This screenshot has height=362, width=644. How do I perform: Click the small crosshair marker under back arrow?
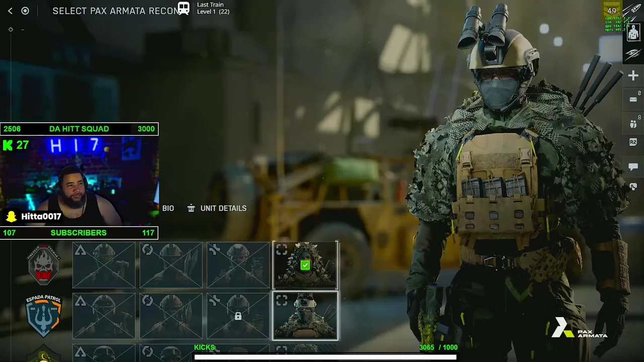click(11, 30)
